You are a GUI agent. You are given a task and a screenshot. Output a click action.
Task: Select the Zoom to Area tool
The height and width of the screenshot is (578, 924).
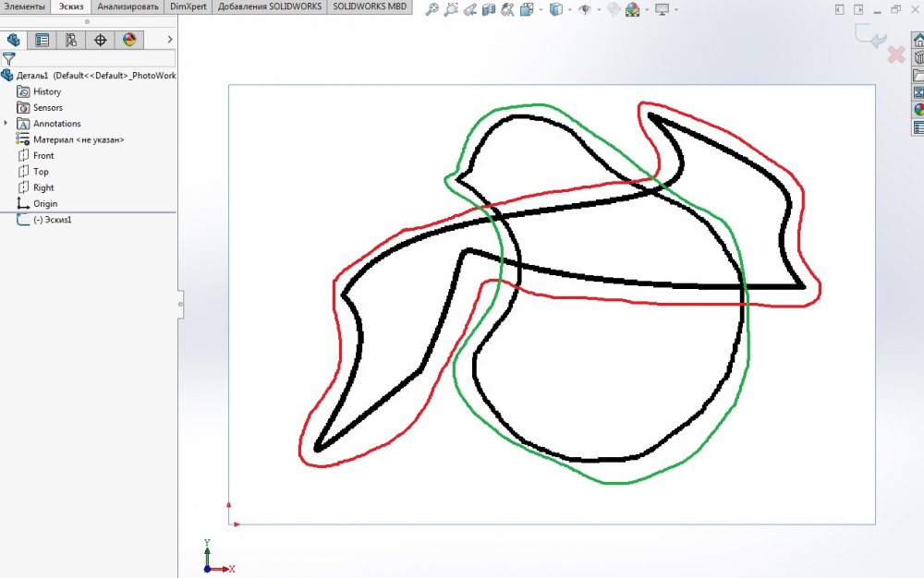point(451,10)
